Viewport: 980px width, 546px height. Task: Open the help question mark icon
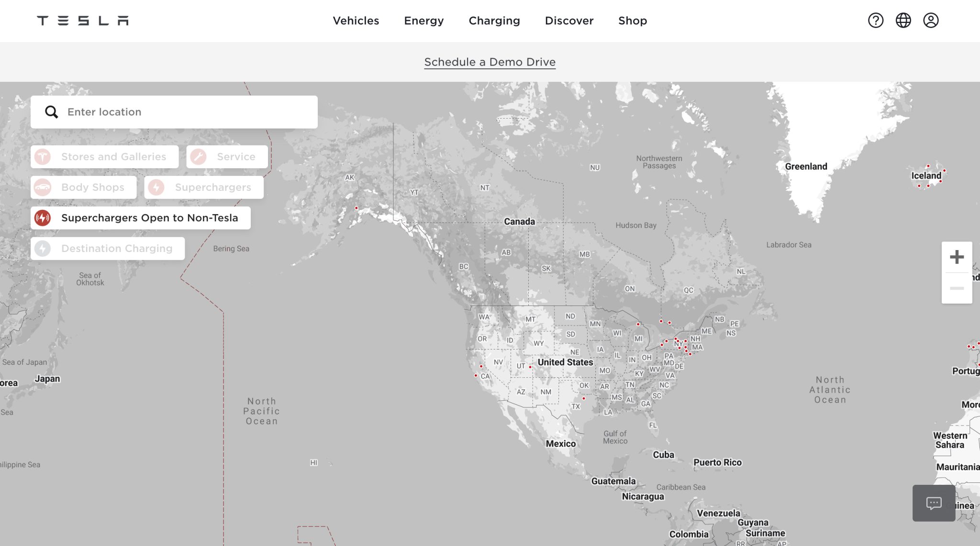click(876, 21)
